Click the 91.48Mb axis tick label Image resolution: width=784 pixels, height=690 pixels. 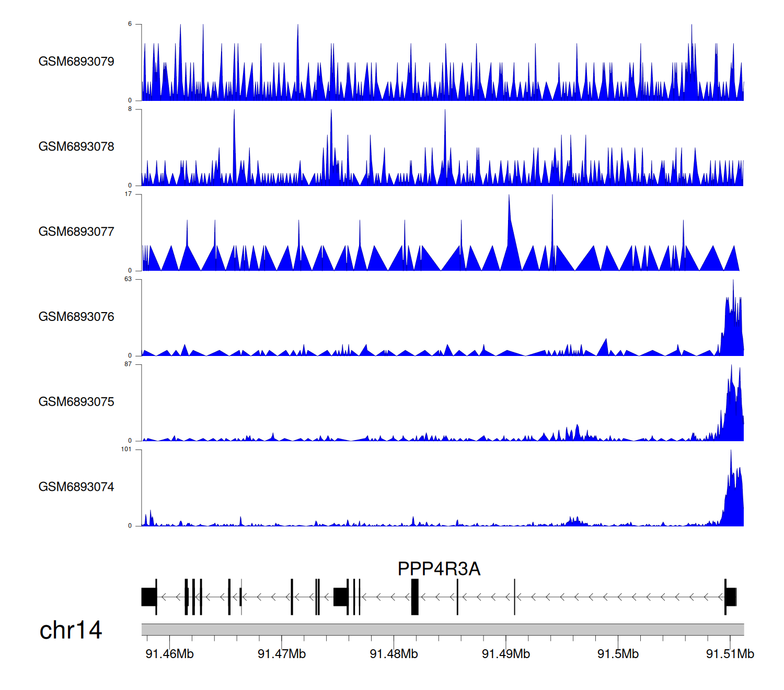pyautogui.click(x=394, y=654)
